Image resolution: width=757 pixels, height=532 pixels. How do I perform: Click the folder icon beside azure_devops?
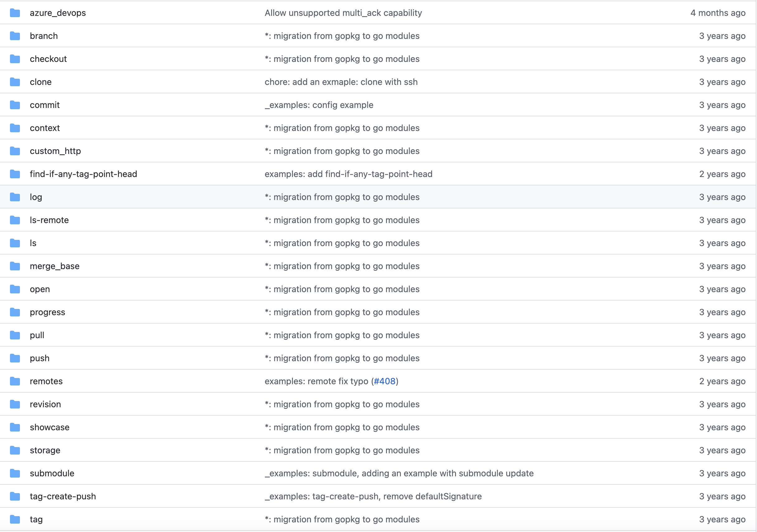15,13
